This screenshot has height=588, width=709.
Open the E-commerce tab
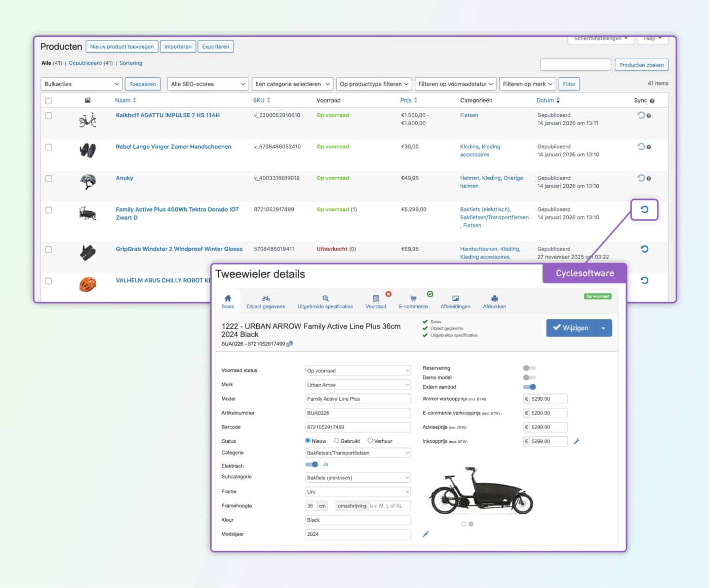click(x=413, y=302)
